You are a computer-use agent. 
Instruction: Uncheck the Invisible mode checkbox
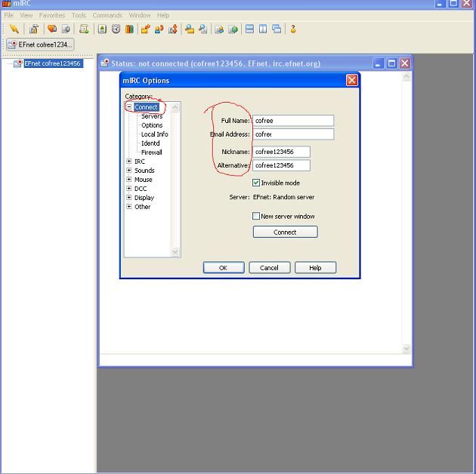[x=256, y=183]
